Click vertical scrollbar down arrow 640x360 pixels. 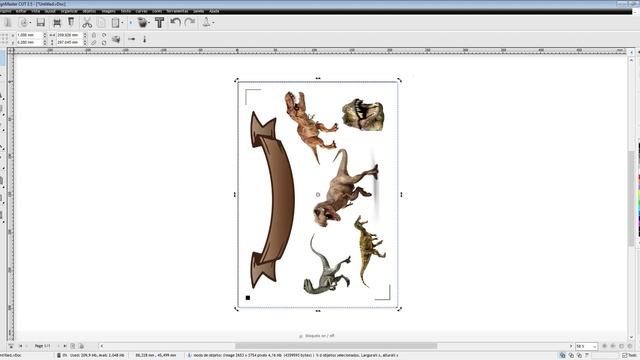(x=631, y=338)
